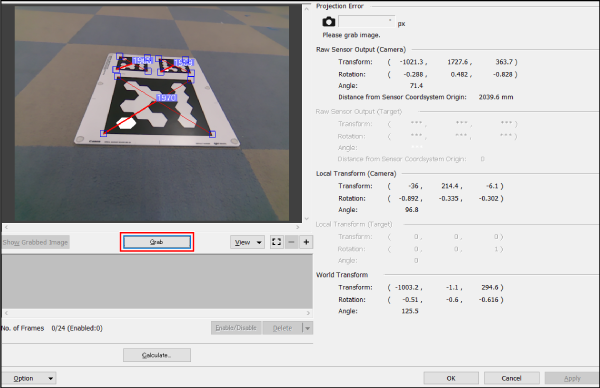Open the projection error px combo box

[367, 22]
